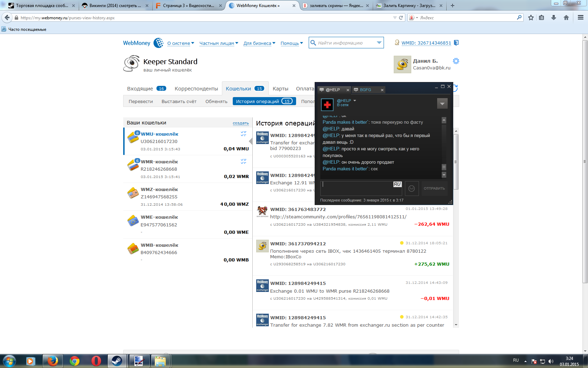Click the history list scrollbar down arrow
Image resolution: width=588 pixels, height=368 pixels.
click(456, 325)
